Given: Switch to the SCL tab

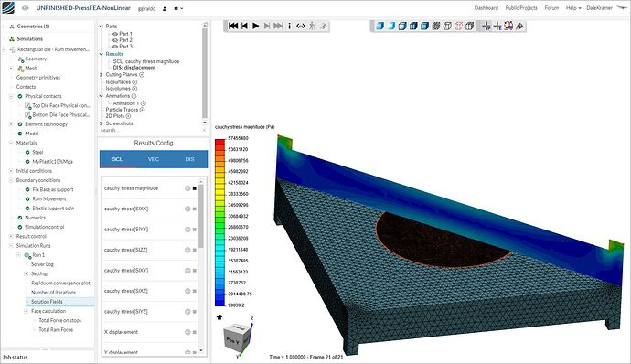Looking at the screenshot, I should [x=117, y=159].
